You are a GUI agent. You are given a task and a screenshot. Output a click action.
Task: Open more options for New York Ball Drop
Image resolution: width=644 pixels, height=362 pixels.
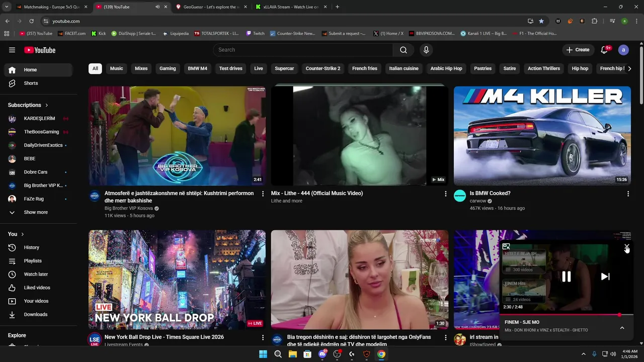(x=263, y=337)
